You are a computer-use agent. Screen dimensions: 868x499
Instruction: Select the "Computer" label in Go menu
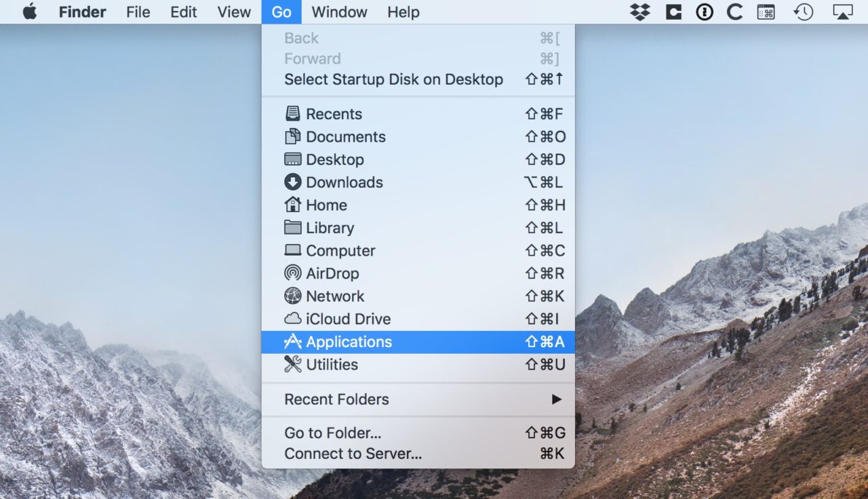click(x=340, y=251)
